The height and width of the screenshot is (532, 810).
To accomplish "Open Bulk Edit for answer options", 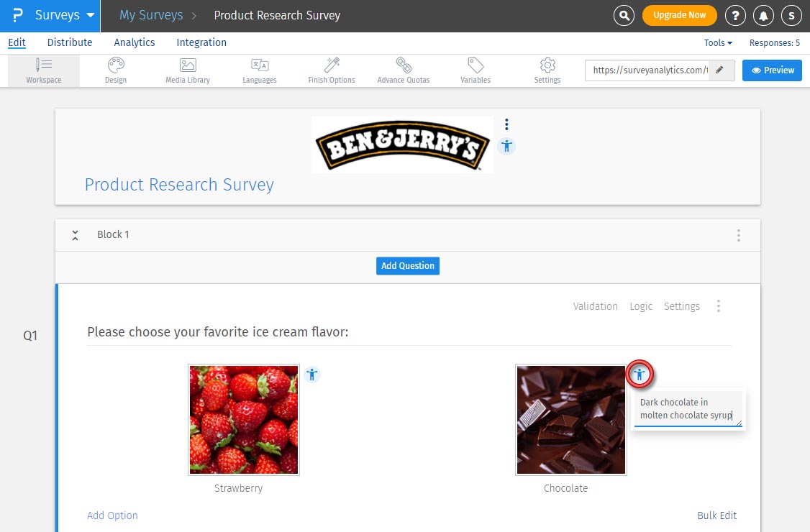I will (716, 515).
